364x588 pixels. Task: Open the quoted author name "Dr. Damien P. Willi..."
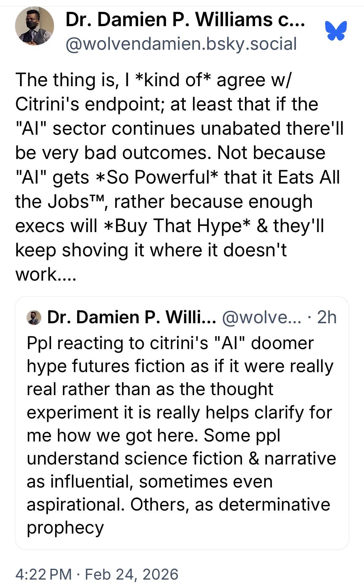131,317
